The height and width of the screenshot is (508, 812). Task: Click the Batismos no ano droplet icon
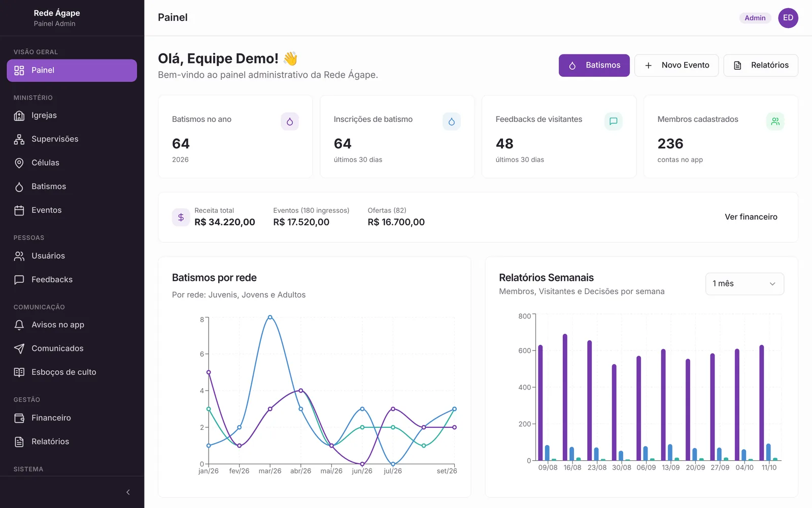290,121
